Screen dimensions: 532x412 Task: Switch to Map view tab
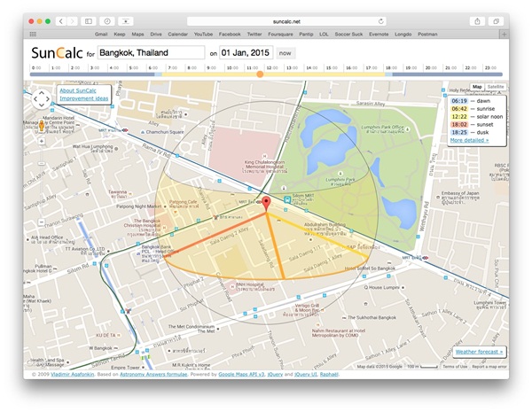(477, 87)
